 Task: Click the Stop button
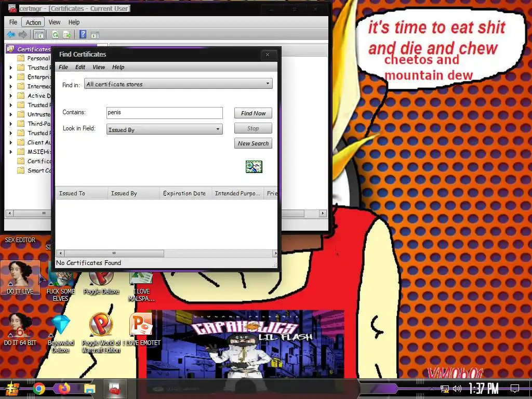[253, 128]
